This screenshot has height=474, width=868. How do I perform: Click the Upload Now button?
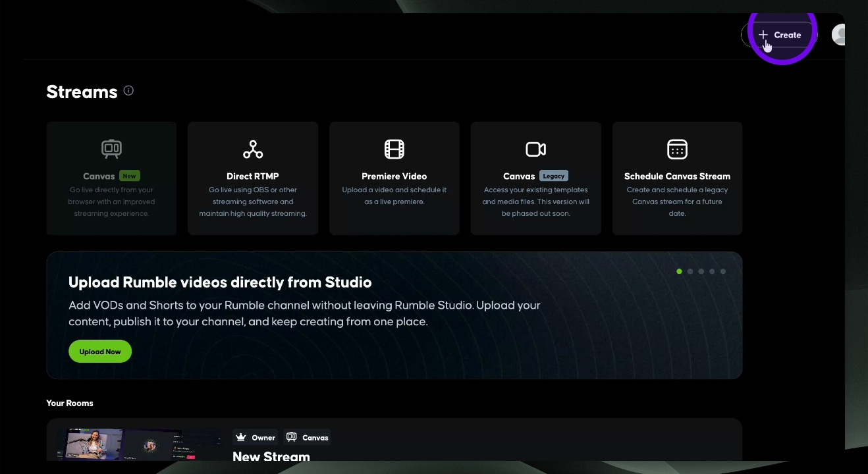point(100,352)
